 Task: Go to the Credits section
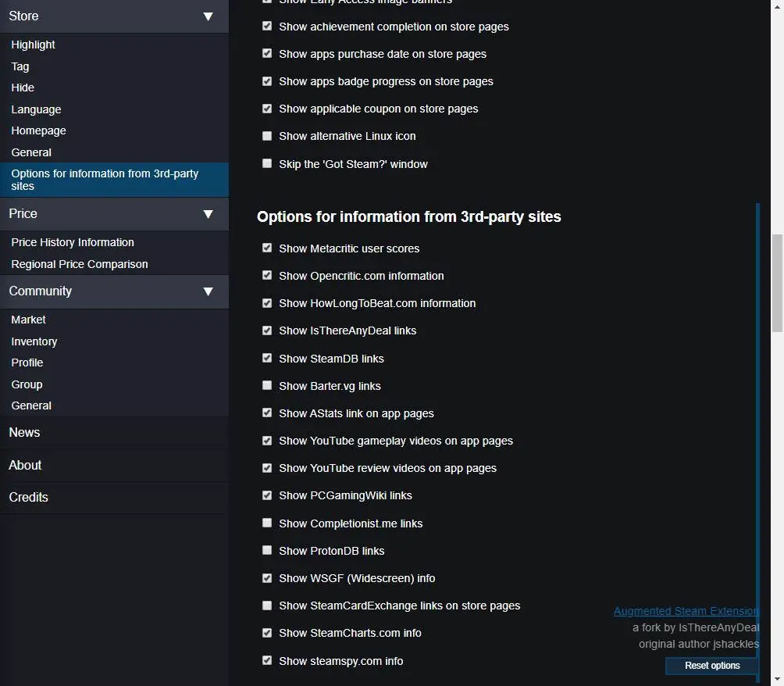click(x=28, y=497)
